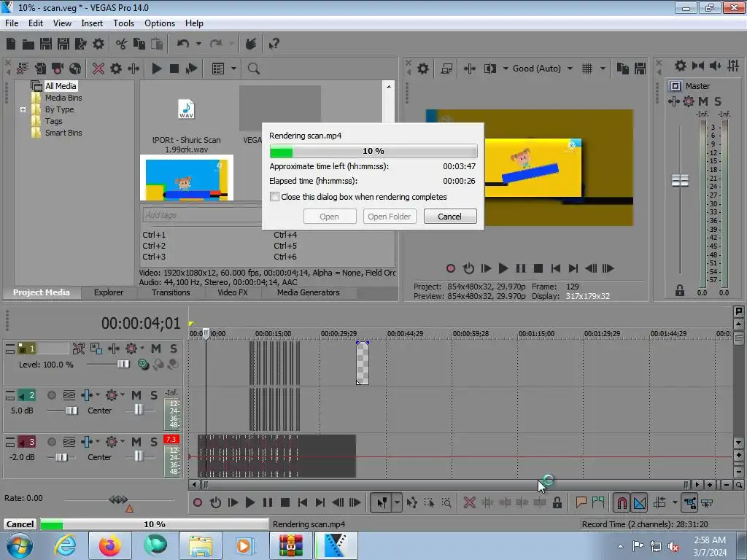The width and height of the screenshot is (747, 560).
Task: Click the New project icon in toolbar
Action: pyautogui.click(x=11, y=44)
